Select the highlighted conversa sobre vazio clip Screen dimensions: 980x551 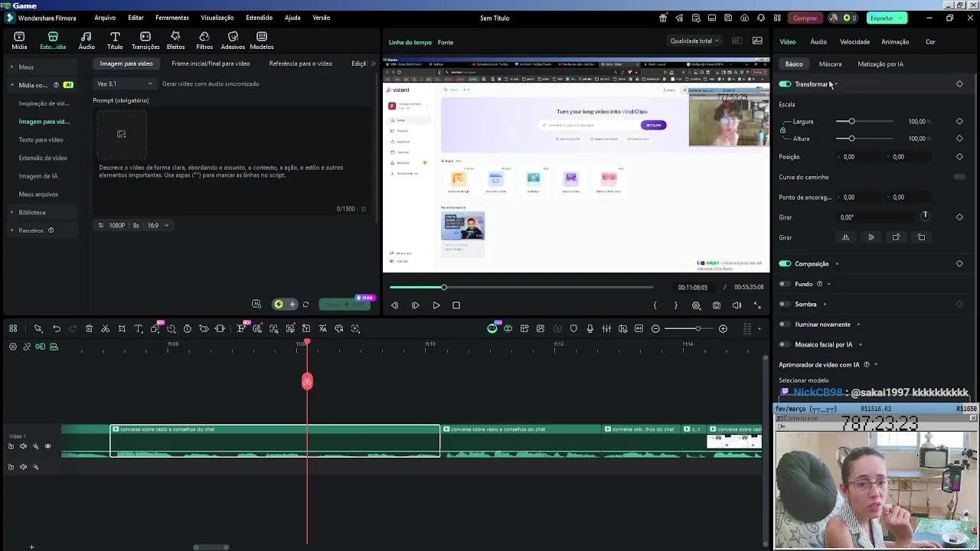275,441
